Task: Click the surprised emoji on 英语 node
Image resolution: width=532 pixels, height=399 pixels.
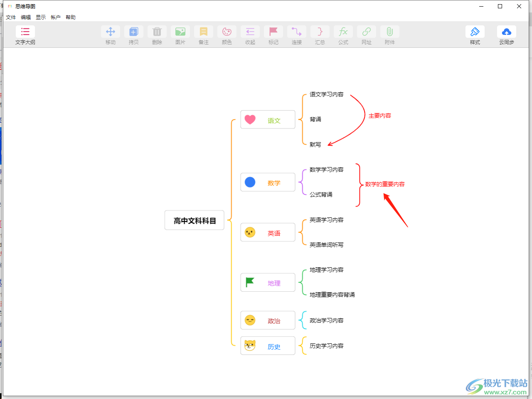Action: tap(250, 232)
